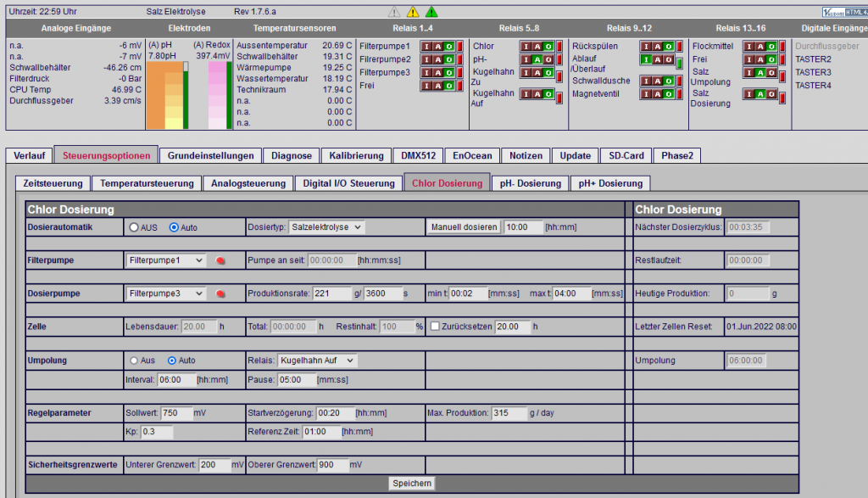Set Rückspülen relay to I
Viewport: 868px width, 498px height.
pos(647,47)
